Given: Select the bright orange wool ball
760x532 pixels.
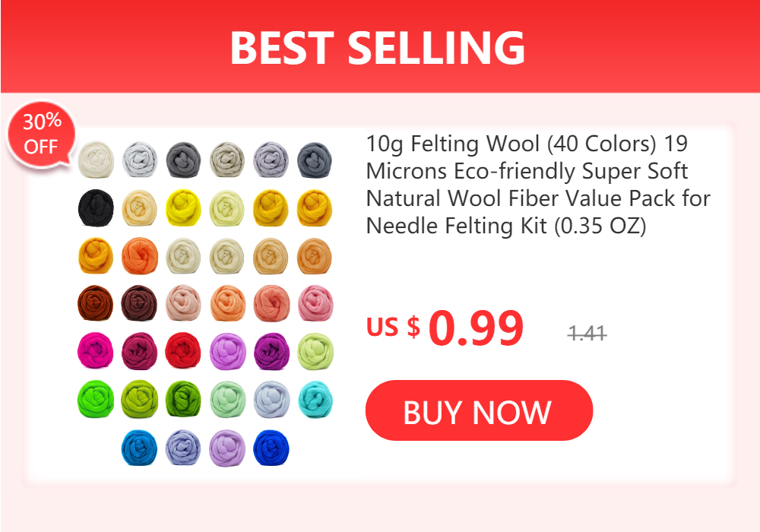Looking at the screenshot, I should tap(140, 255).
